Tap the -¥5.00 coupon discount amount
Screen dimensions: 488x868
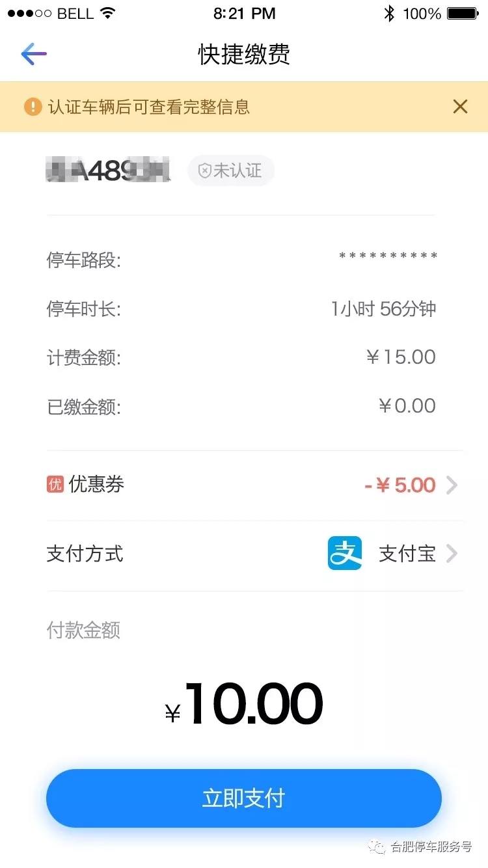(x=400, y=485)
